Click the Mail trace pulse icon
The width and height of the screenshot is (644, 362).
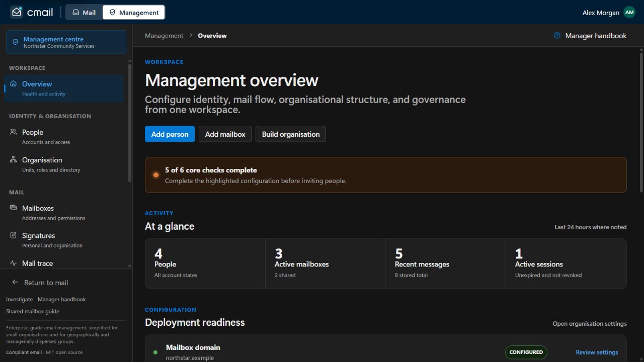point(13,263)
